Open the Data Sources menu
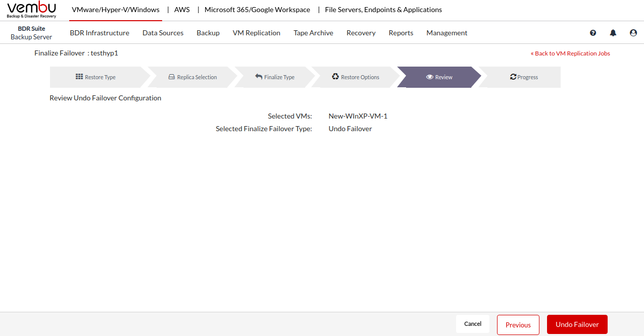Viewport: 644px width, 336px height. (x=163, y=33)
